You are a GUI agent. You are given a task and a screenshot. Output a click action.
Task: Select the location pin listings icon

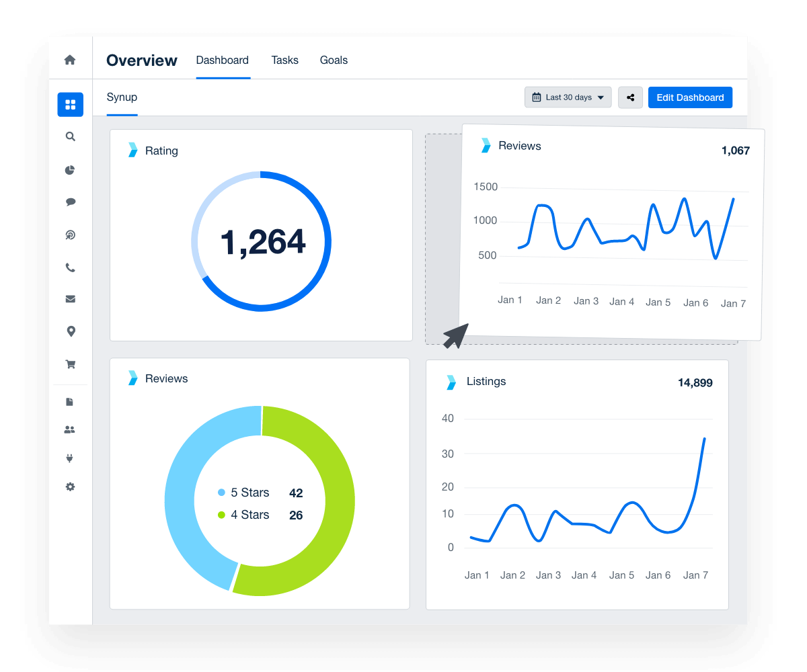pyautogui.click(x=70, y=331)
